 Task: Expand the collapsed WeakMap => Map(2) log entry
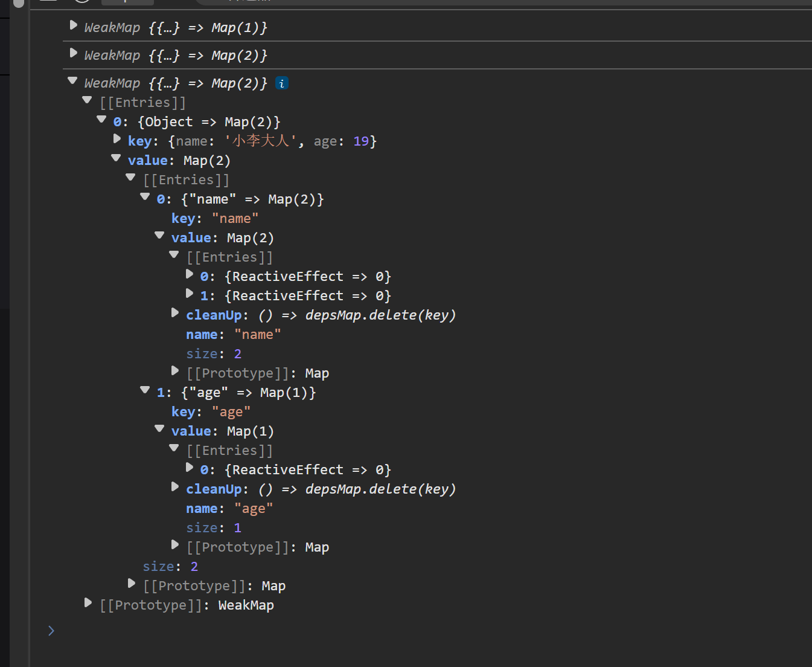click(x=74, y=53)
